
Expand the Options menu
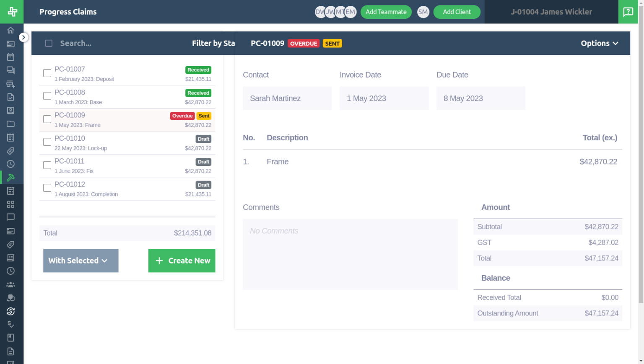[x=599, y=43]
